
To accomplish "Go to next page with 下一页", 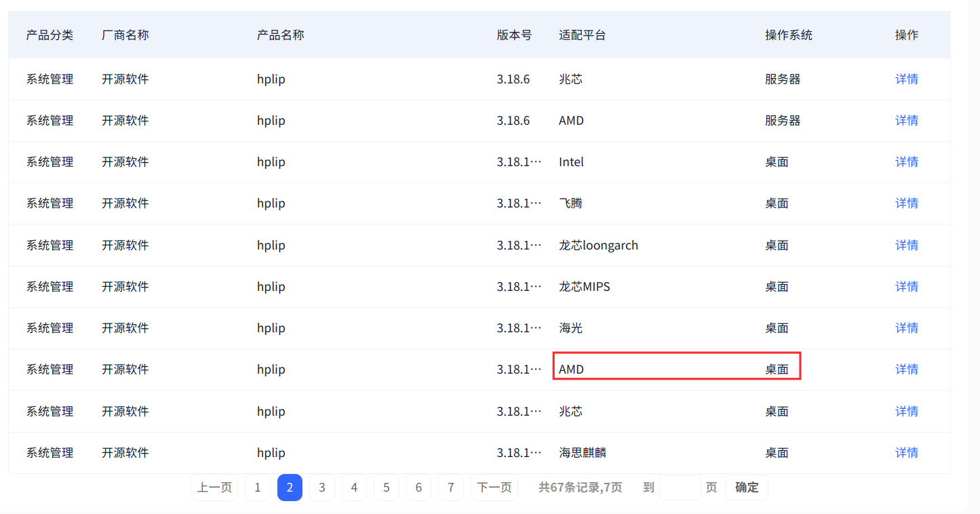I will pyautogui.click(x=494, y=488).
